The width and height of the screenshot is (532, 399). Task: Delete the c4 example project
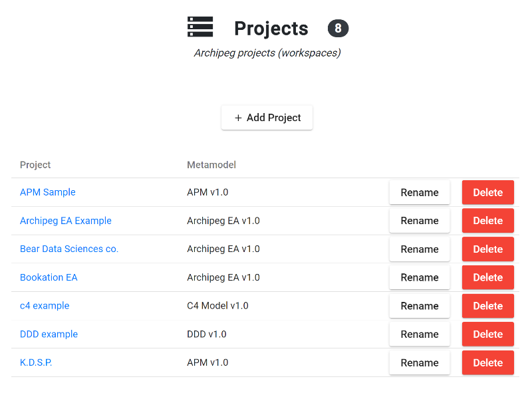click(487, 306)
